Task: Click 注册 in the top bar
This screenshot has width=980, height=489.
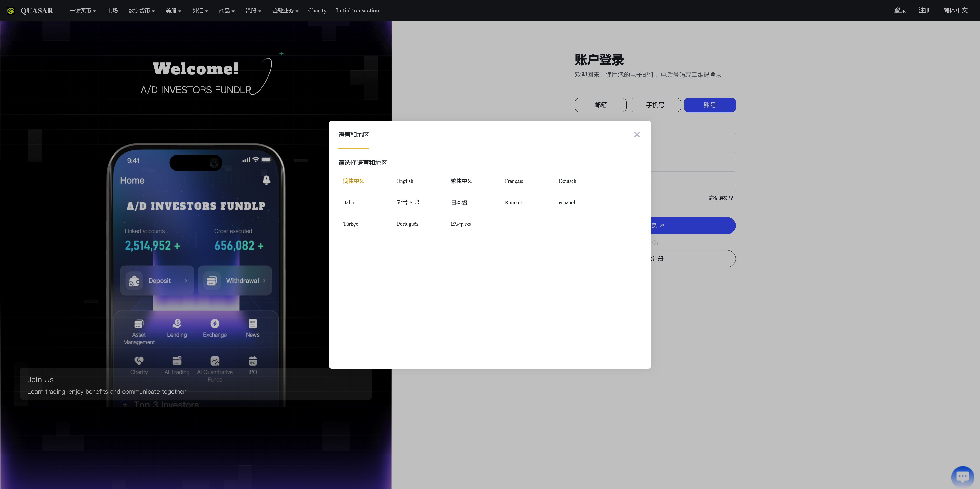Action: coord(924,11)
